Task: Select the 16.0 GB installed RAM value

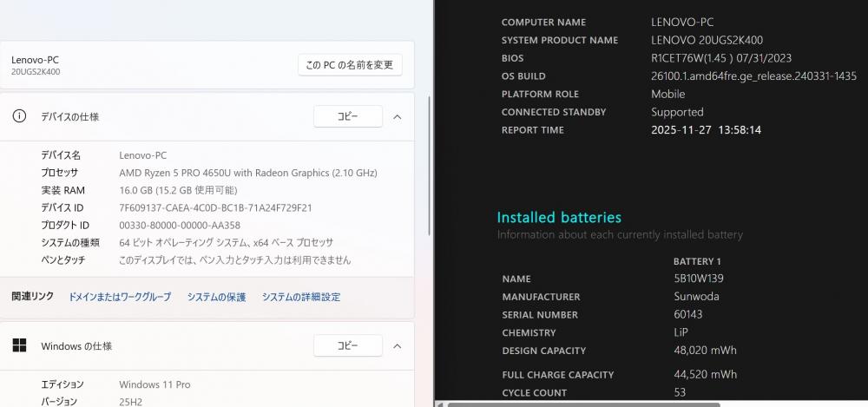Action: [178, 191]
